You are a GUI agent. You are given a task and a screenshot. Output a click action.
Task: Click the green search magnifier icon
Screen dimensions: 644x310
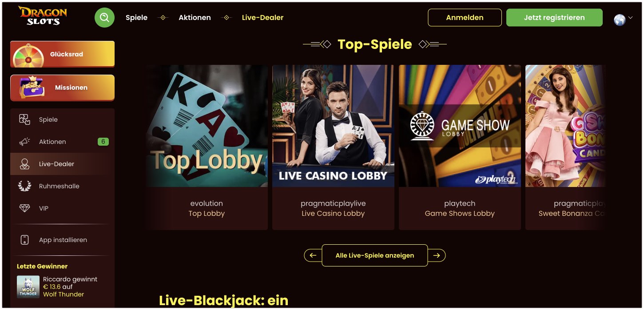tap(104, 18)
